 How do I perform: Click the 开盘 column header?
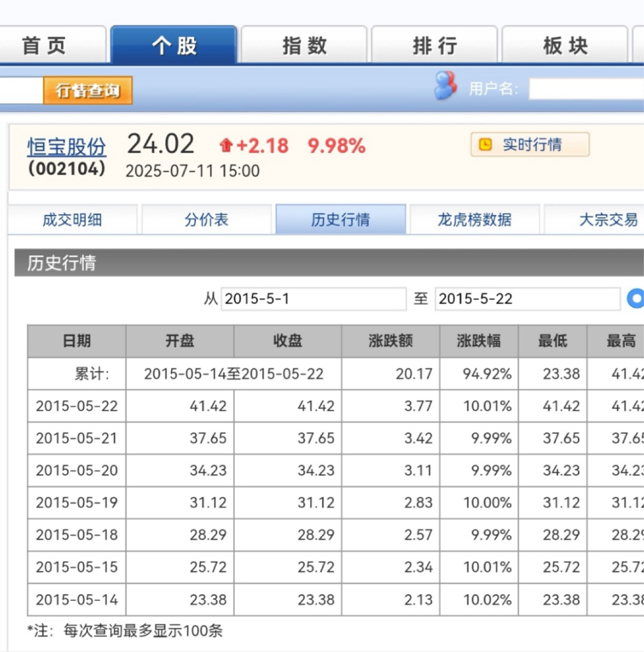(x=180, y=341)
